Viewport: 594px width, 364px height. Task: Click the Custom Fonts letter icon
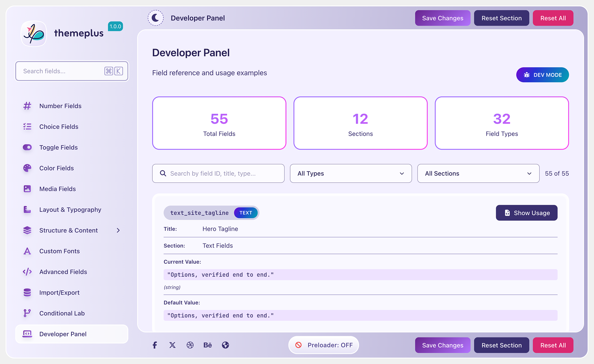[27, 251]
